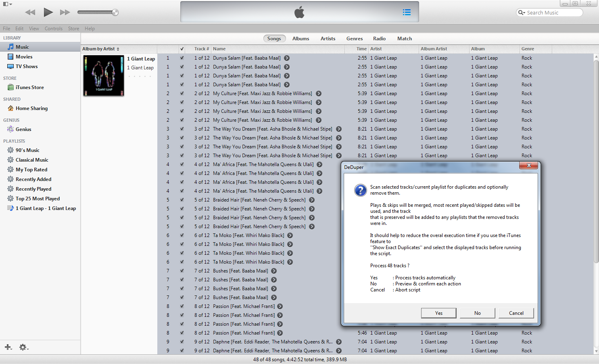Screen dimensions: 599x364
Task: Click the arrow icon on the first Dunya Salam track
Action: pos(287,58)
